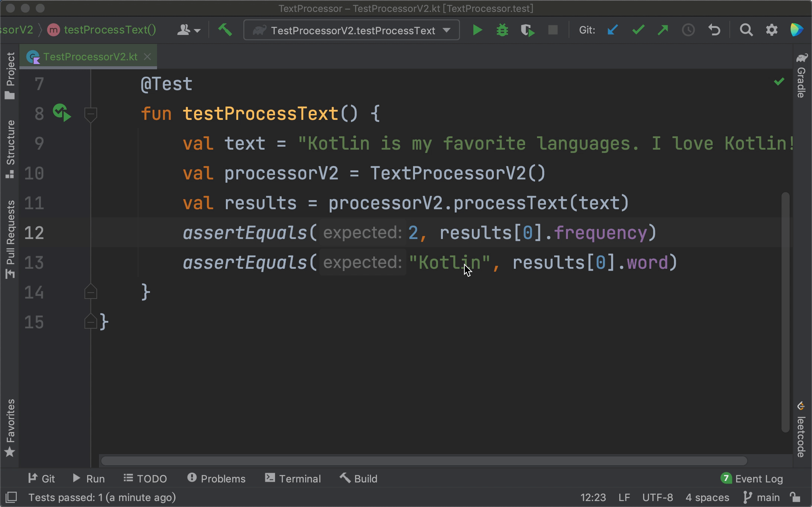This screenshot has width=812, height=507.
Task: Open the TODO tool window
Action: (x=145, y=478)
